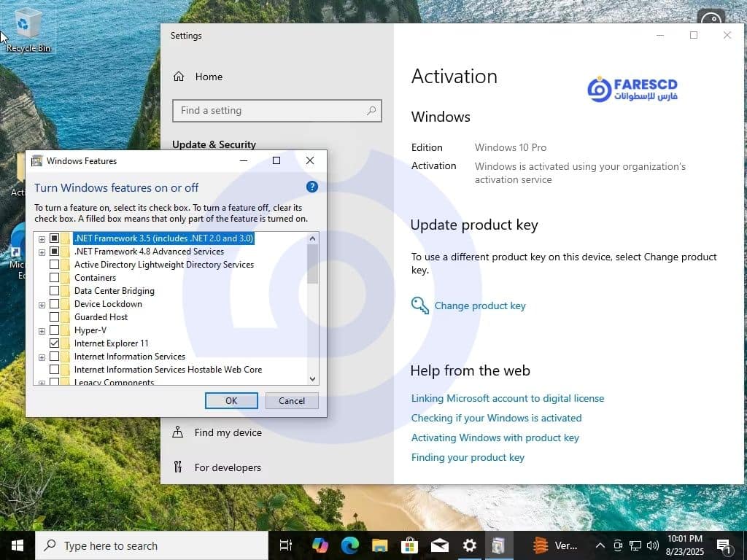Toggle .NET Framework 4.8 Advanced Services checkbox
Viewport: 747px width, 560px height.
(54, 251)
